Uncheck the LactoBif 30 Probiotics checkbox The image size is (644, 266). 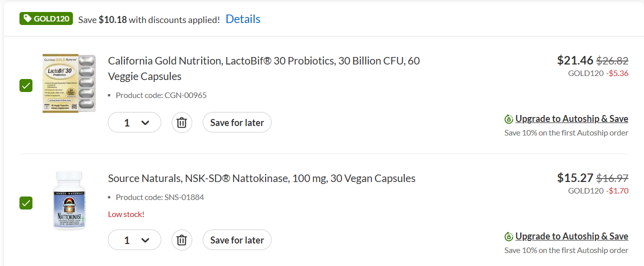[26, 85]
